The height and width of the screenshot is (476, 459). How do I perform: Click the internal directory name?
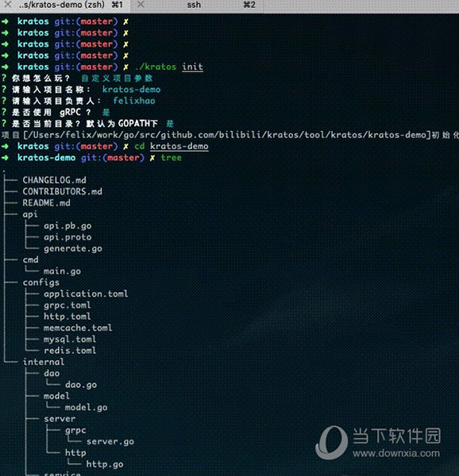pos(44,362)
